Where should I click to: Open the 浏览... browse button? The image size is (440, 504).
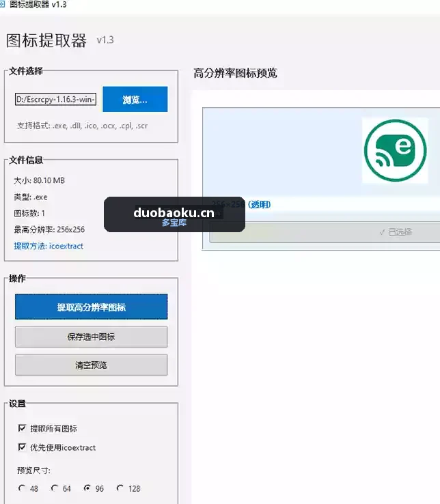coord(135,99)
